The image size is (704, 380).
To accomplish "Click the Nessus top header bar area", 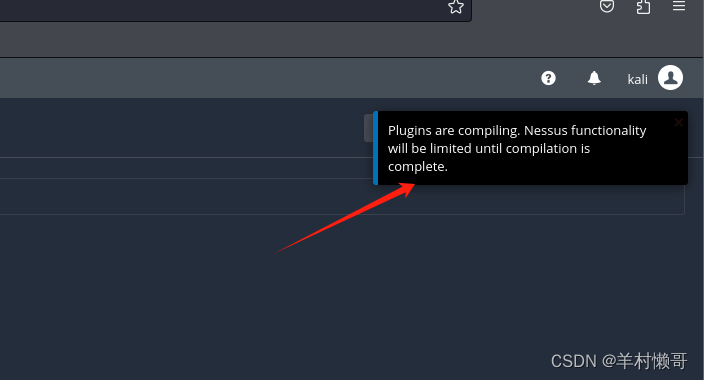I will (269, 78).
